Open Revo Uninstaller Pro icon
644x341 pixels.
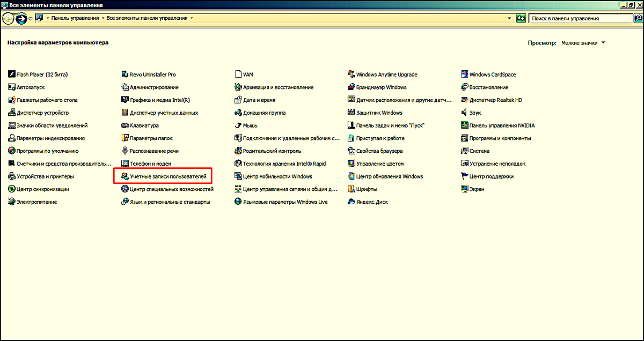tap(125, 75)
